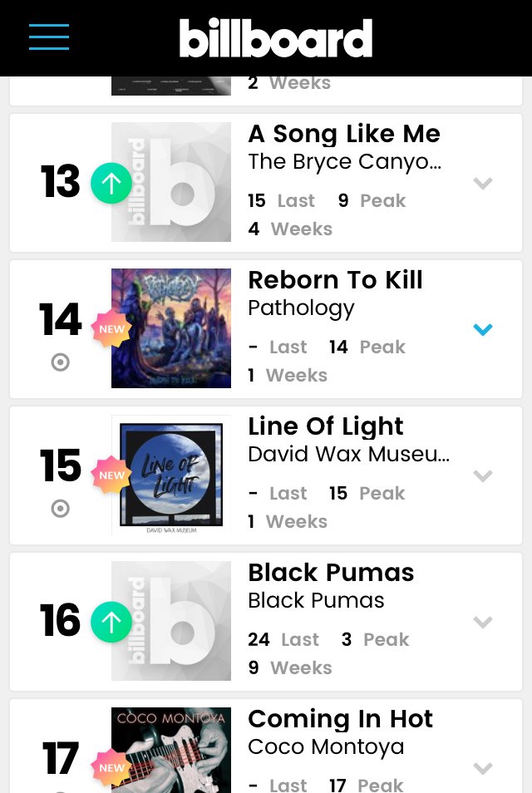Click the bullet circle icon under rank 15
This screenshot has height=793, width=532.
coord(60,508)
